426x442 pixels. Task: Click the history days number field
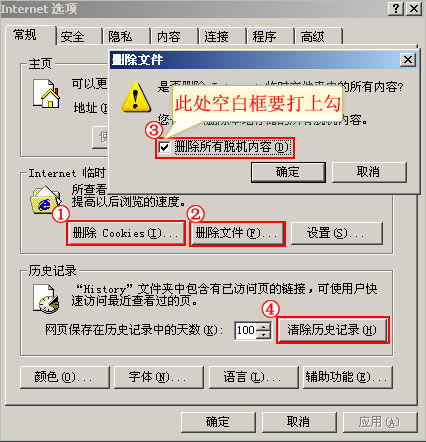coord(246,330)
